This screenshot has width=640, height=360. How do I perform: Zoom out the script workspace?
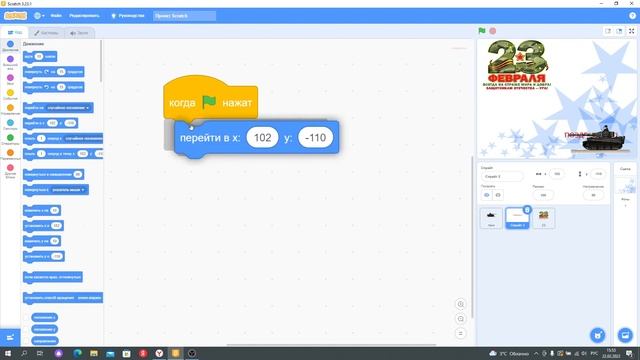[x=460, y=319]
